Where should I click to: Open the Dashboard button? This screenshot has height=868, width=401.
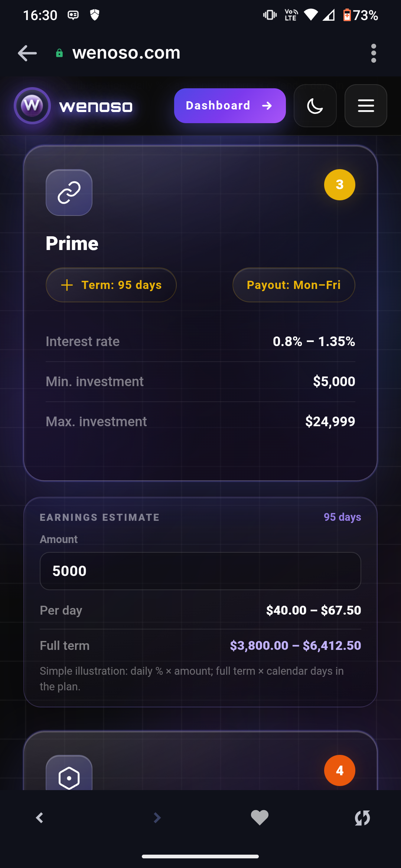pyautogui.click(x=230, y=106)
